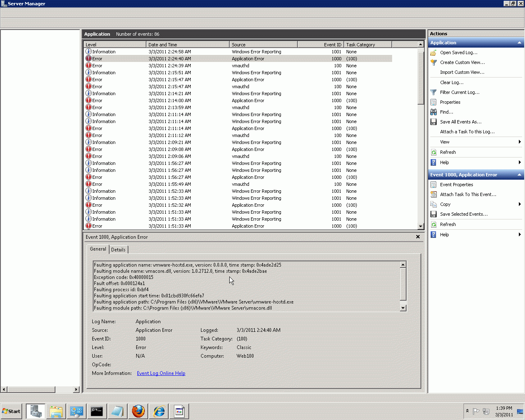
Task: Click the left pane horizontal scrollbar left arrow
Action: [4, 389]
